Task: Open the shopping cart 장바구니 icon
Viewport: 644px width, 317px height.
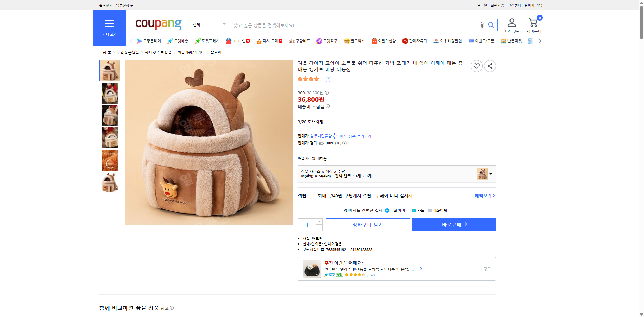Action: point(533,22)
